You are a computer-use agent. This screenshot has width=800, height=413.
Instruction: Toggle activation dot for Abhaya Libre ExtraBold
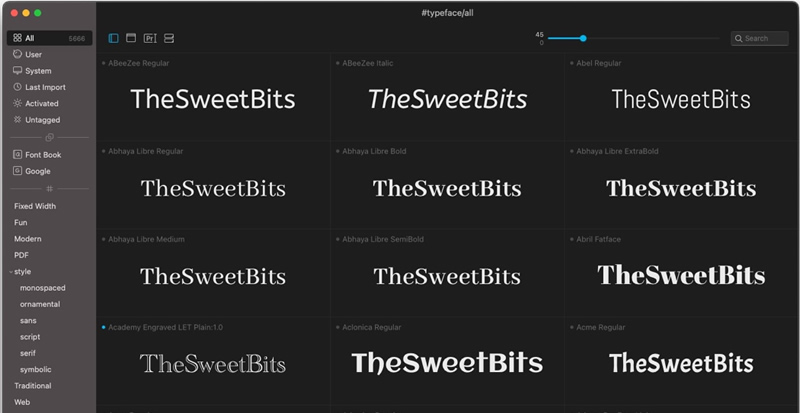[572, 151]
